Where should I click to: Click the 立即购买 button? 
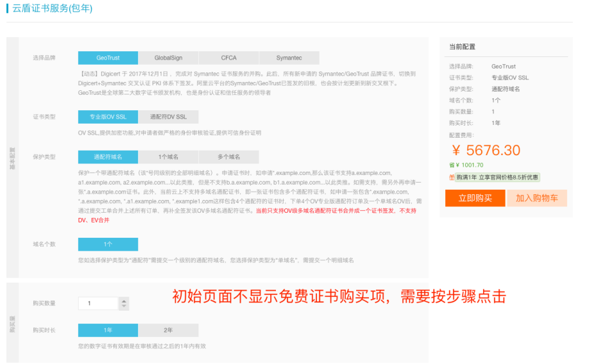click(475, 198)
